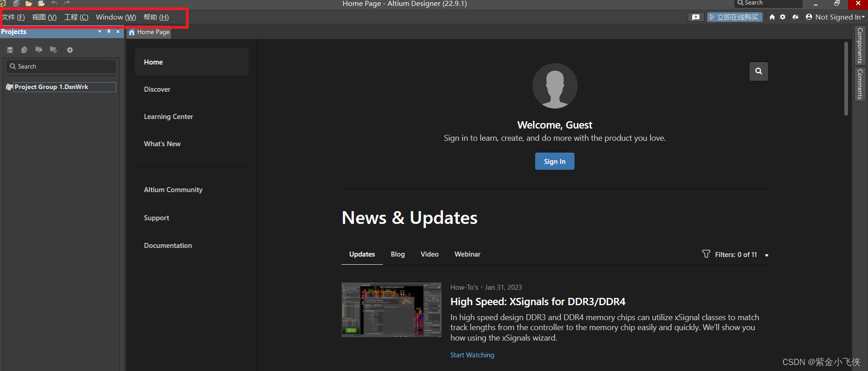Open the Preferences gear icon at top right
Screen dimensions: 868x371
(x=783, y=17)
